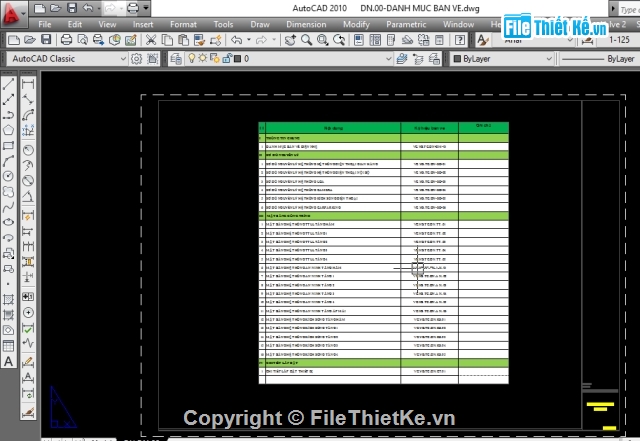Toggle layer 0 on/off light bulb

pyautogui.click(x=191, y=58)
